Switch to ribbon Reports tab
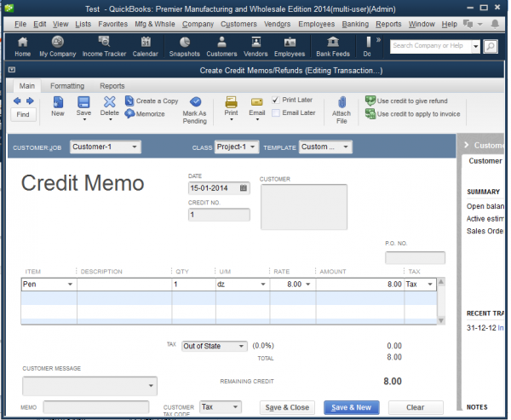Screen dimensions: 511x420 click(112, 86)
